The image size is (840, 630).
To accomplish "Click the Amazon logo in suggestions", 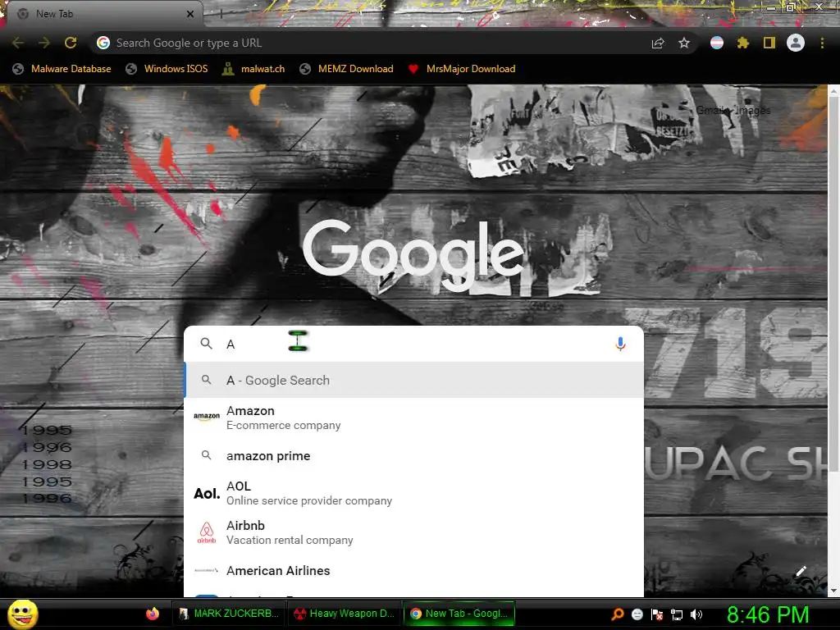I will point(207,416).
